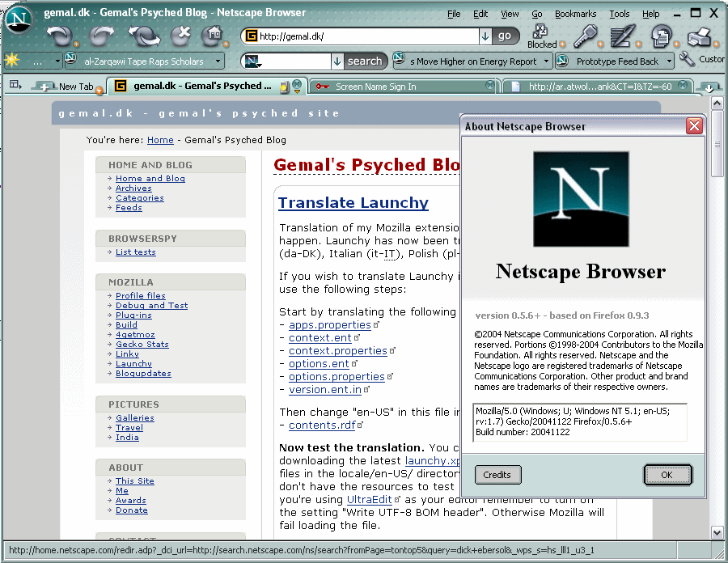Image resolution: width=728 pixels, height=563 pixels.
Task: Open the Go menu
Action: click(x=537, y=14)
